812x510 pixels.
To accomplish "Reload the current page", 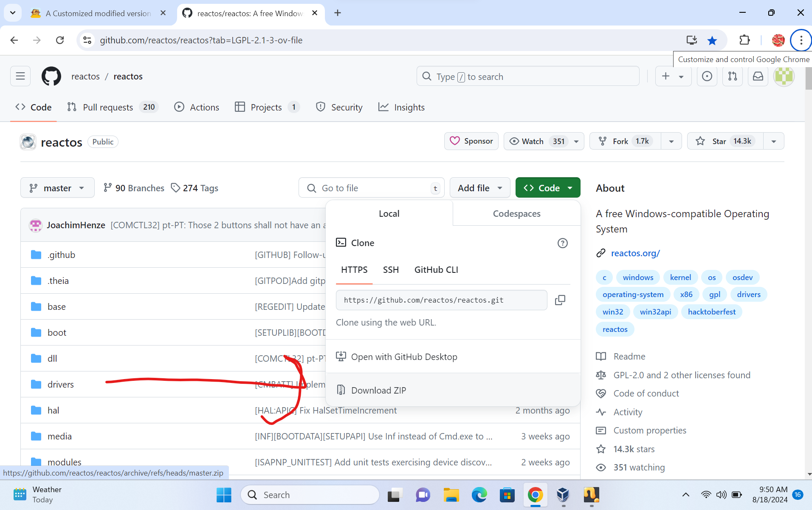I will (x=60, y=40).
